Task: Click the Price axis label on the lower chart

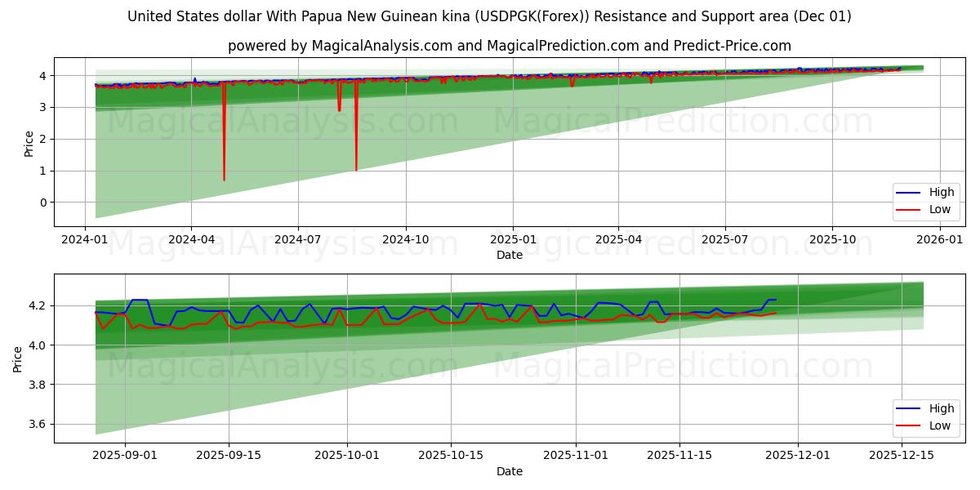Action: [x=20, y=357]
